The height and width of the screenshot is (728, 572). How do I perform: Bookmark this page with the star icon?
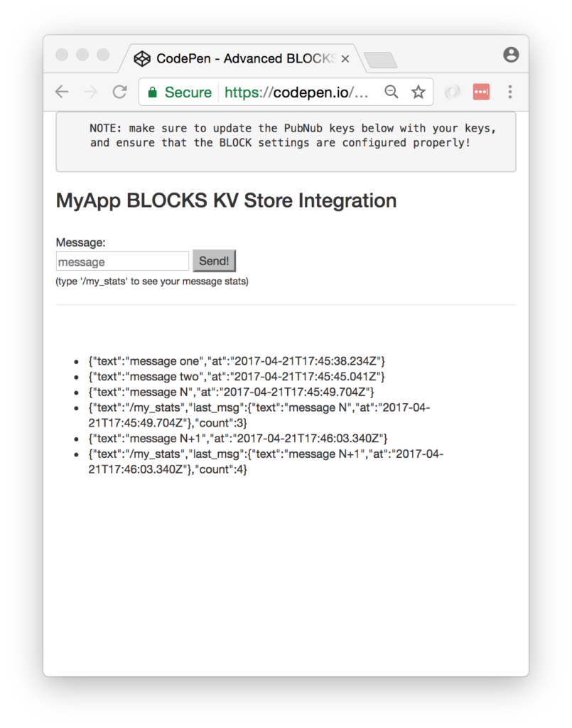(418, 92)
